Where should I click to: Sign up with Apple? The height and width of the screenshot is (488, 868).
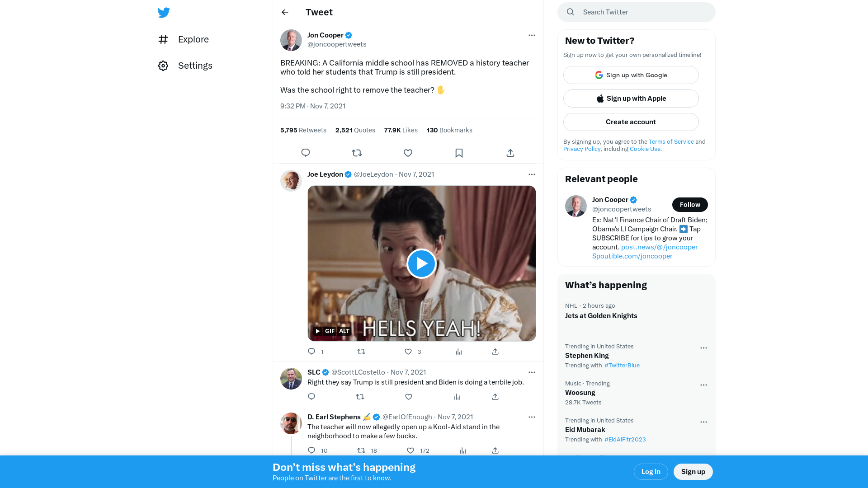(631, 99)
